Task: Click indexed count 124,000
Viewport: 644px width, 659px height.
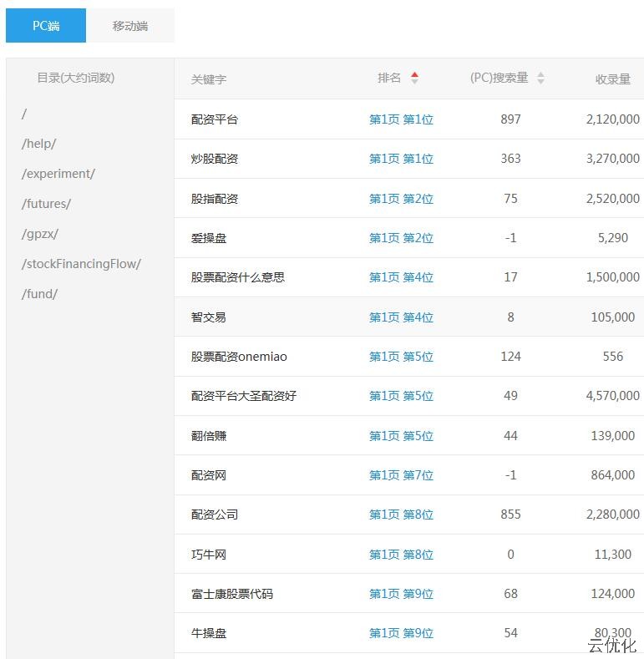Action: click(613, 594)
